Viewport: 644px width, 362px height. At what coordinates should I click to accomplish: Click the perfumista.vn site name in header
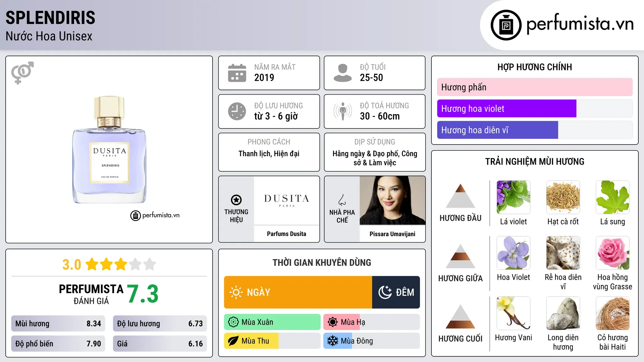(580, 24)
